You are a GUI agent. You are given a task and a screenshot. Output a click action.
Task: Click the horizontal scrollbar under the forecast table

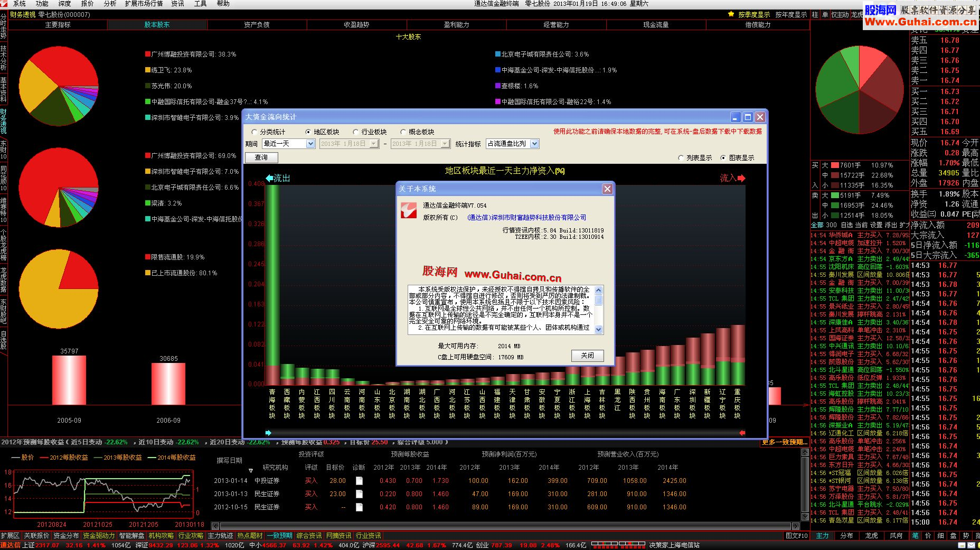click(x=506, y=526)
